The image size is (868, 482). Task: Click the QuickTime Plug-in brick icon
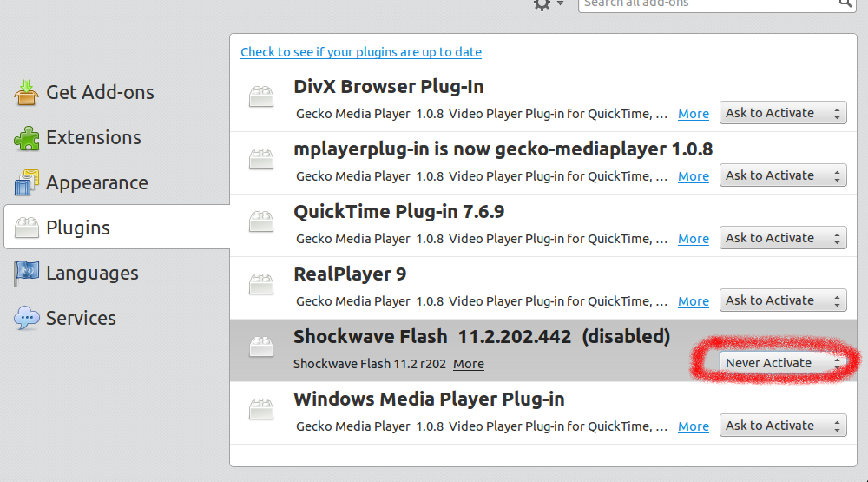click(x=261, y=221)
